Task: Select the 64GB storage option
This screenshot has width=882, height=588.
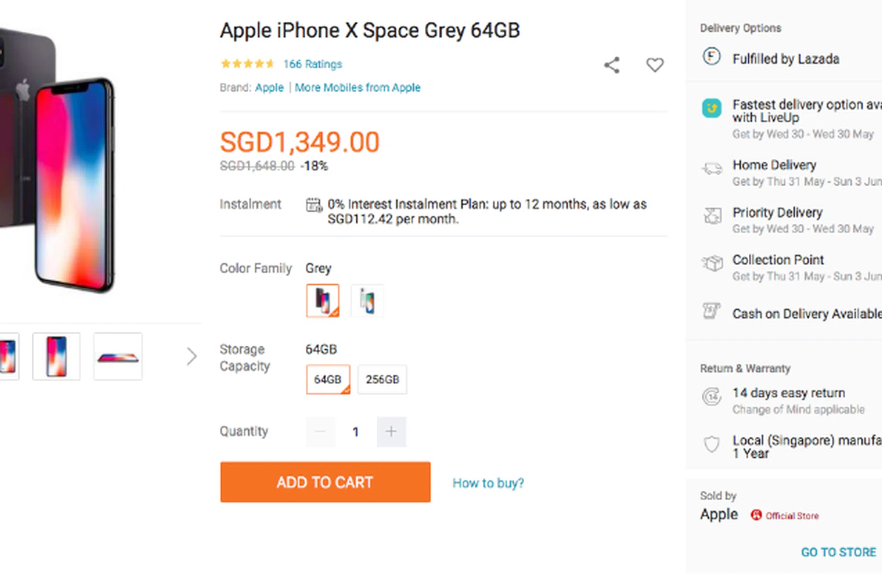Action: [x=328, y=379]
